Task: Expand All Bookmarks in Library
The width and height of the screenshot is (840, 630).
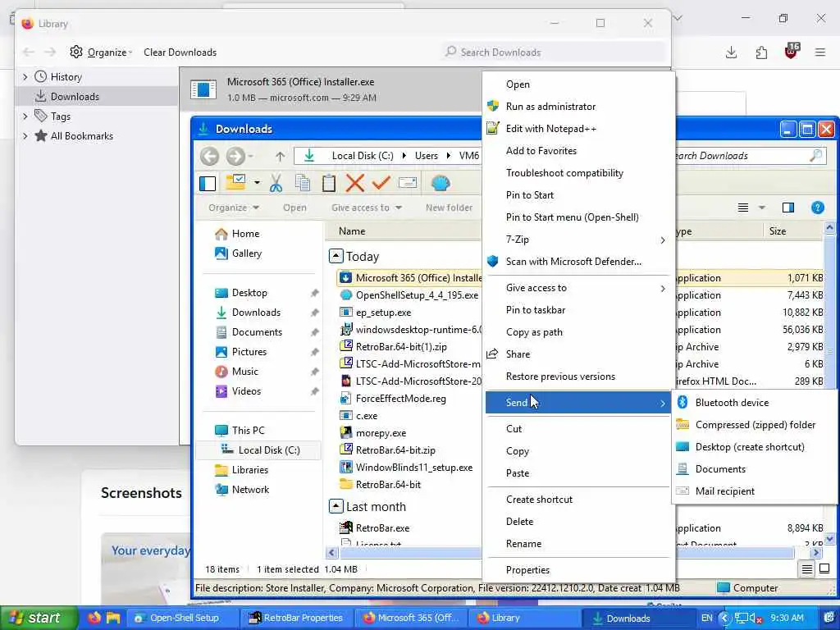Action: 25,136
